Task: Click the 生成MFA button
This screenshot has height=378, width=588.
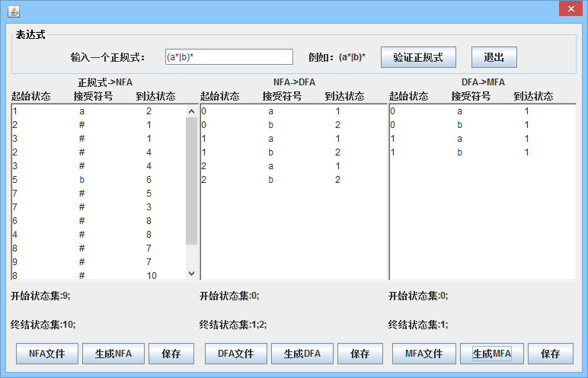Action: click(491, 353)
